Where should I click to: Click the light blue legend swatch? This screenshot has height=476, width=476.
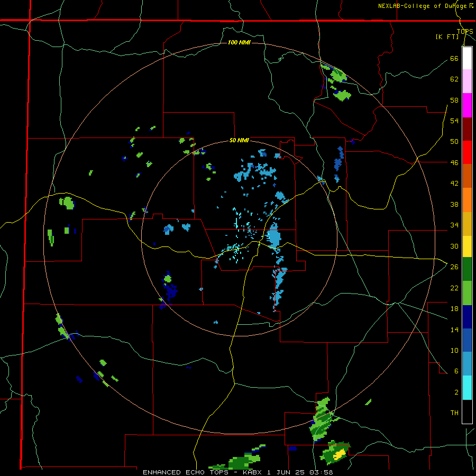467,364
